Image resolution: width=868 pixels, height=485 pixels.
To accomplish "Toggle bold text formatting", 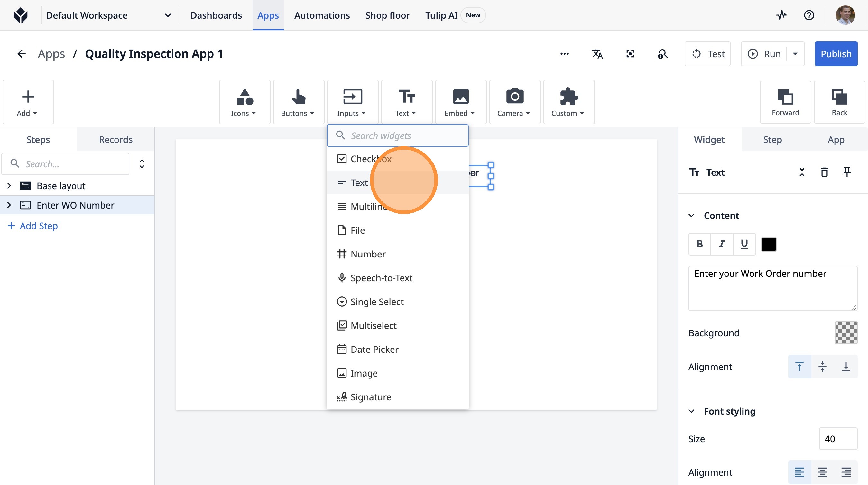I will click(699, 244).
